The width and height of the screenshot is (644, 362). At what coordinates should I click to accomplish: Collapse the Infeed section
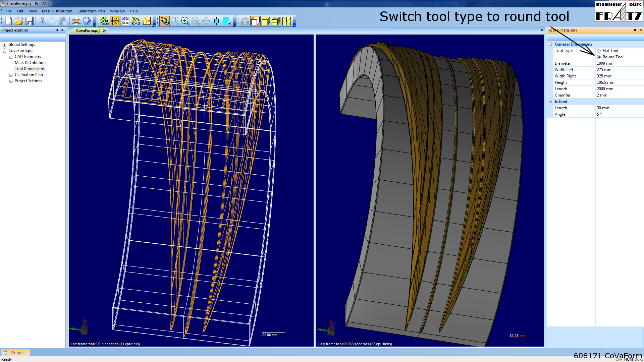click(x=550, y=102)
